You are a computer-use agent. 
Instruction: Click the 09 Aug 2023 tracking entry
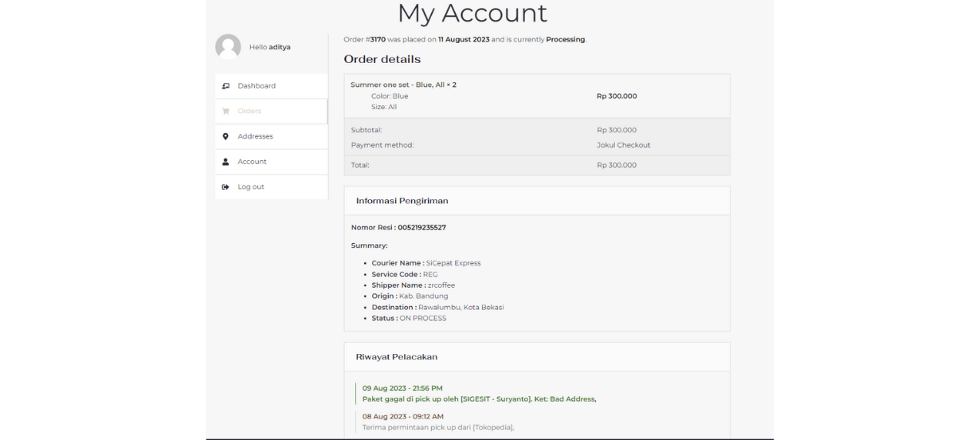tap(478, 394)
